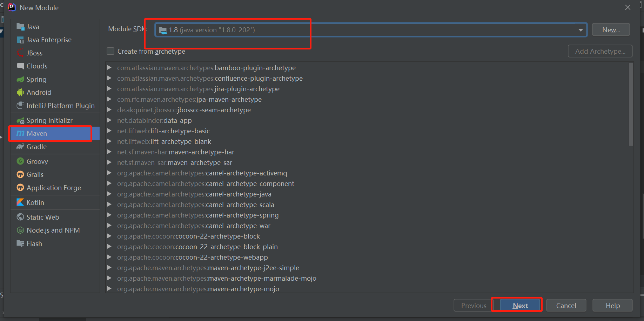Open the Module SDK dropdown arrow

point(581,30)
